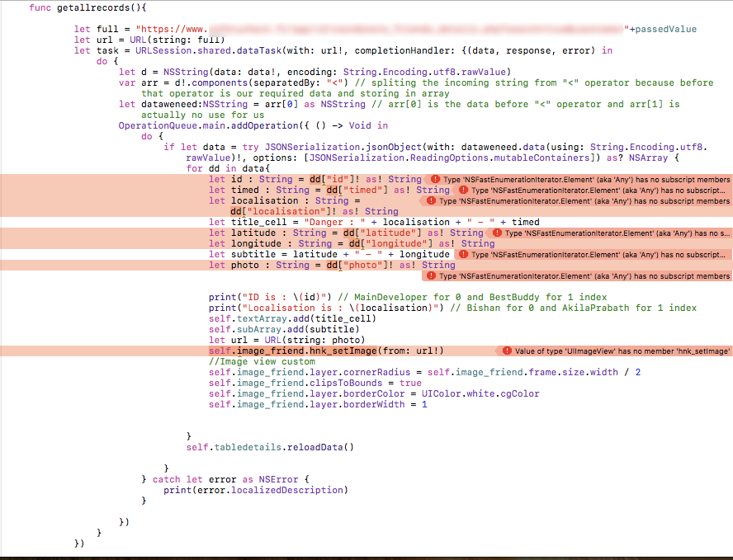The height and width of the screenshot is (560, 733).
Task: Click 'Bishan' in the comment
Action: click(484, 308)
